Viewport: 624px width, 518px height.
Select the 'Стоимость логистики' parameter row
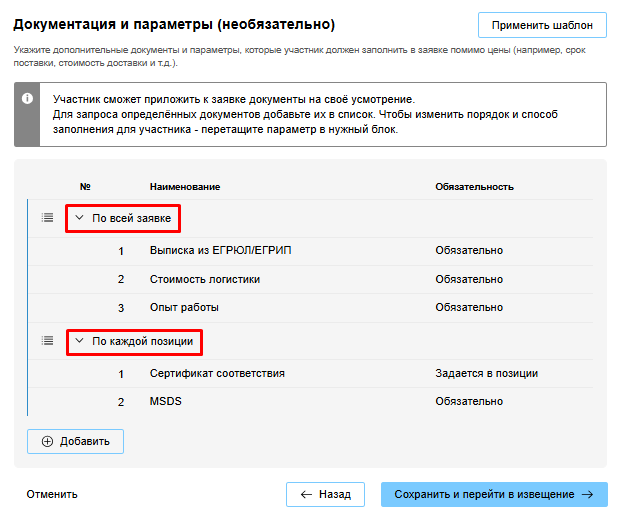point(204,279)
